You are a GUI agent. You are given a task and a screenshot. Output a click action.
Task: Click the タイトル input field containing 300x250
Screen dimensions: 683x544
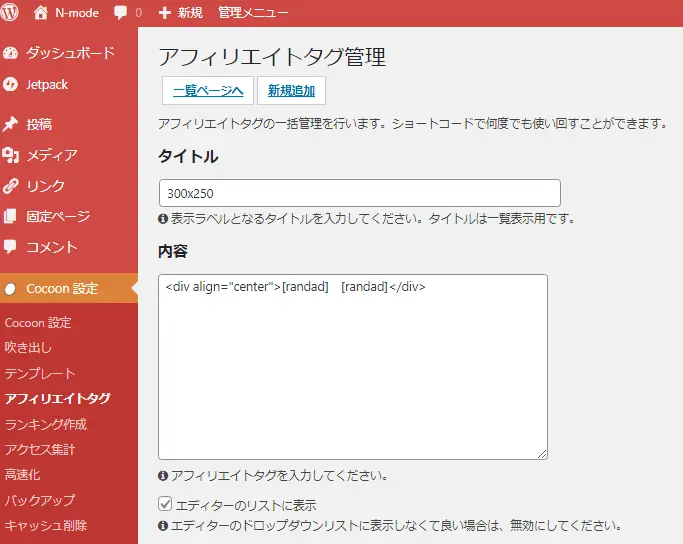[x=359, y=193]
